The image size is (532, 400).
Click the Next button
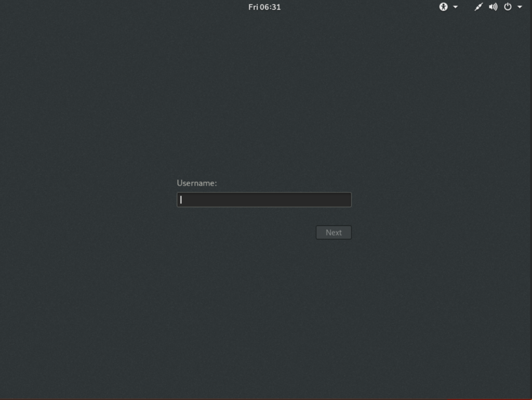tap(334, 233)
